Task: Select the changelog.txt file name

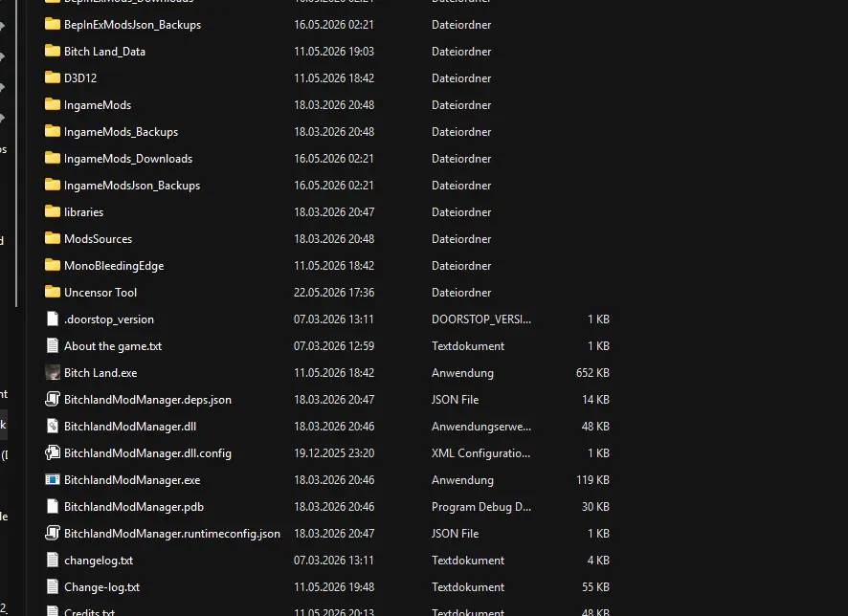Action: pyautogui.click(x=99, y=561)
